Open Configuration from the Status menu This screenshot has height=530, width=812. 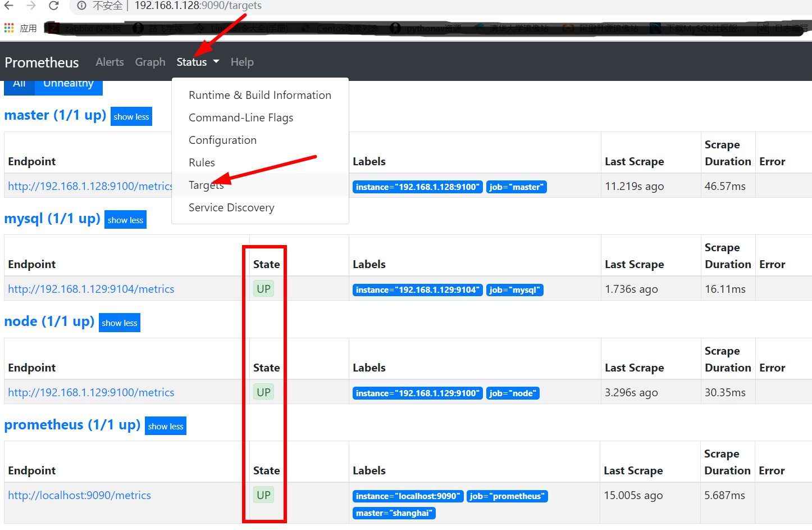260,140
